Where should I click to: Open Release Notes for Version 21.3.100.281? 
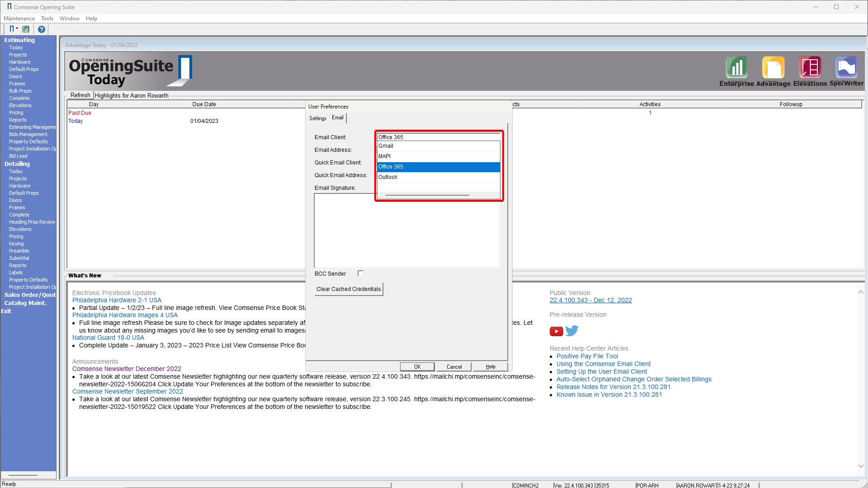tap(613, 387)
